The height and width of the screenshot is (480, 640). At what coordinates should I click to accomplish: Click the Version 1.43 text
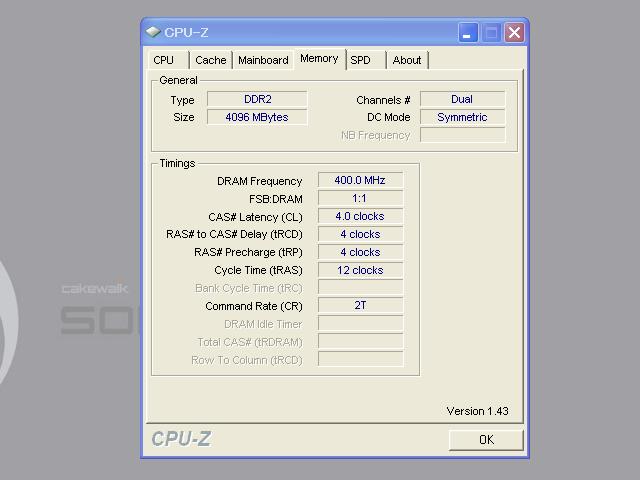pyautogui.click(x=477, y=411)
